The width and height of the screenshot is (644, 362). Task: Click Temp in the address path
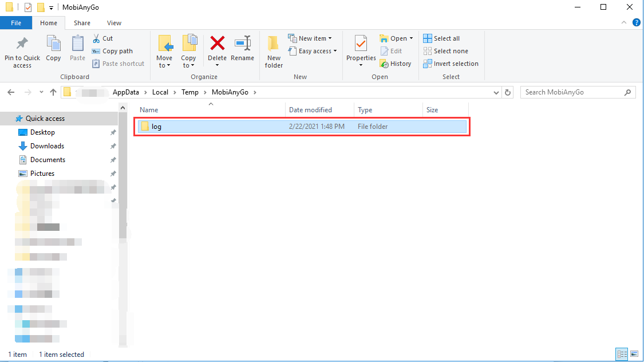pyautogui.click(x=189, y=92)
